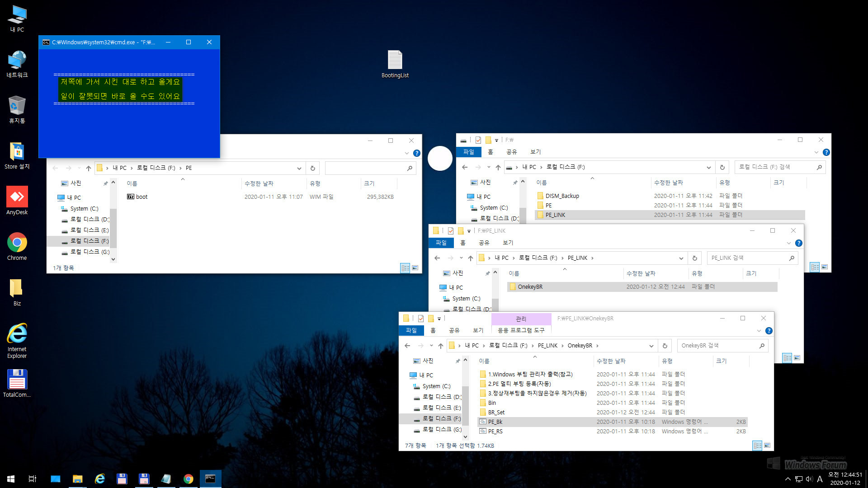This screenshot has height=488, width=868.
Task: Switch to details view in OnekeyBR window
Action: coord(757,446)
